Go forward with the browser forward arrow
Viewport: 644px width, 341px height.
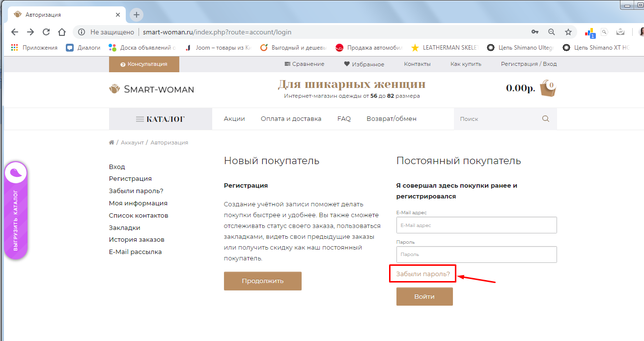[30, 32]
